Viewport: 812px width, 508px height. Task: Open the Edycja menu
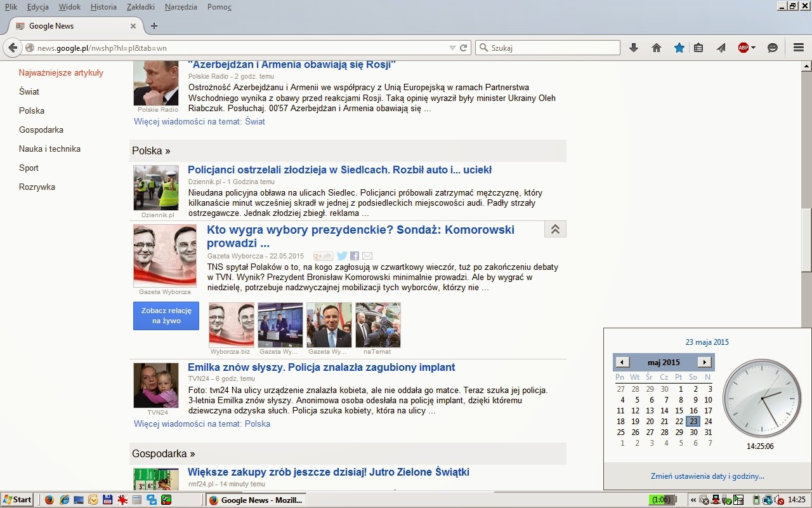tap(38, 7)
